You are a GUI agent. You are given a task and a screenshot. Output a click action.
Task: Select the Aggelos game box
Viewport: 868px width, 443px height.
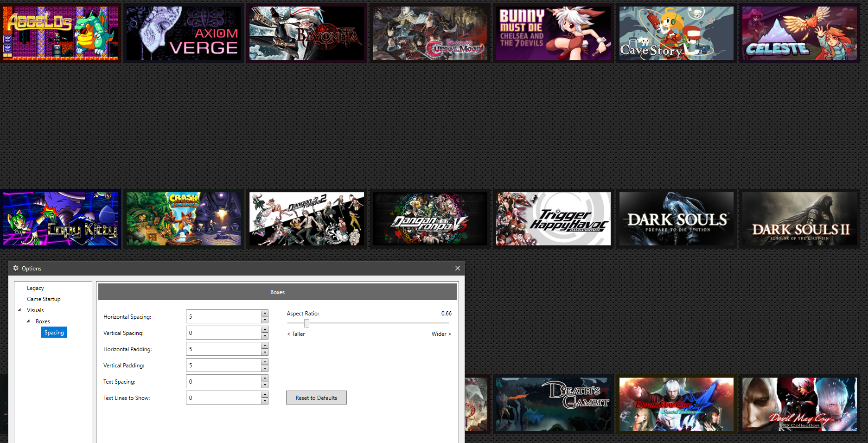[x=61, y=33]
